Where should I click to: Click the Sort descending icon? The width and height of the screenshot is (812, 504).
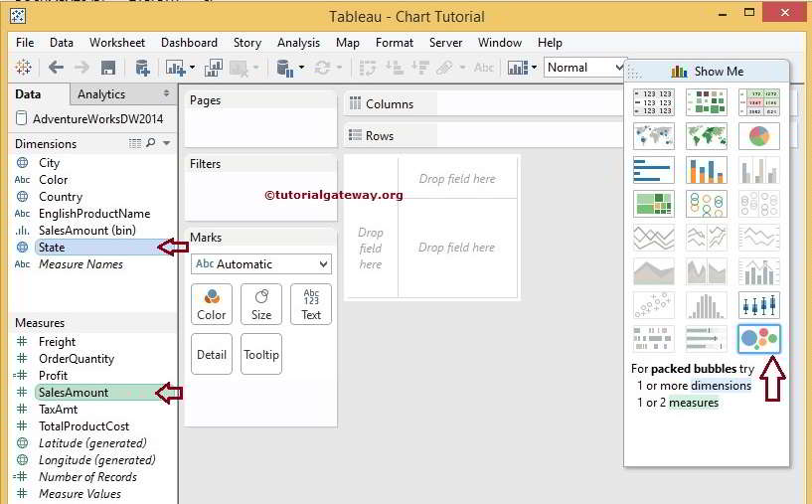click(x=420, y=68)
